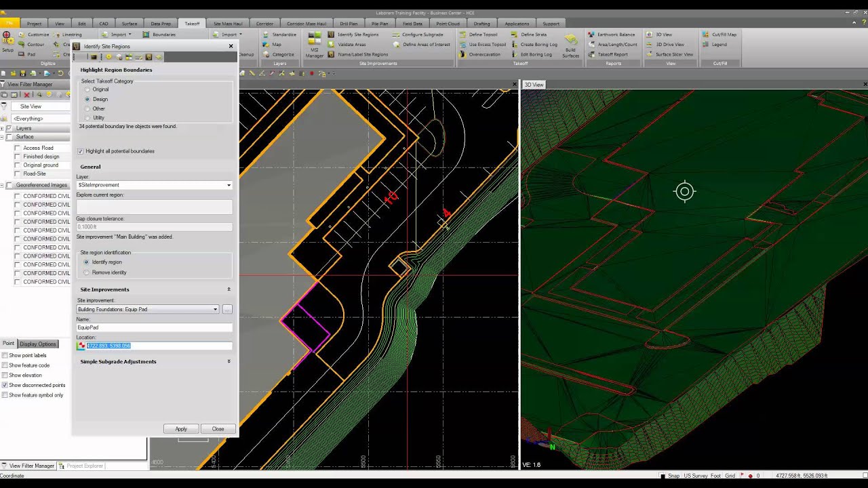Image resolution: width=868 pixels, height=488 pixels.
Task: Click Define Topsoil command
Action: point(477,35)
